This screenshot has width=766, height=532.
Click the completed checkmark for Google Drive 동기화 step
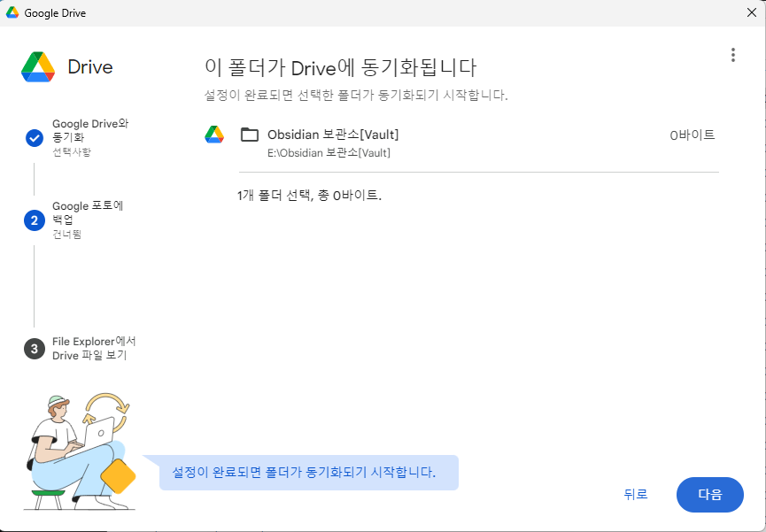pos(34,138)
